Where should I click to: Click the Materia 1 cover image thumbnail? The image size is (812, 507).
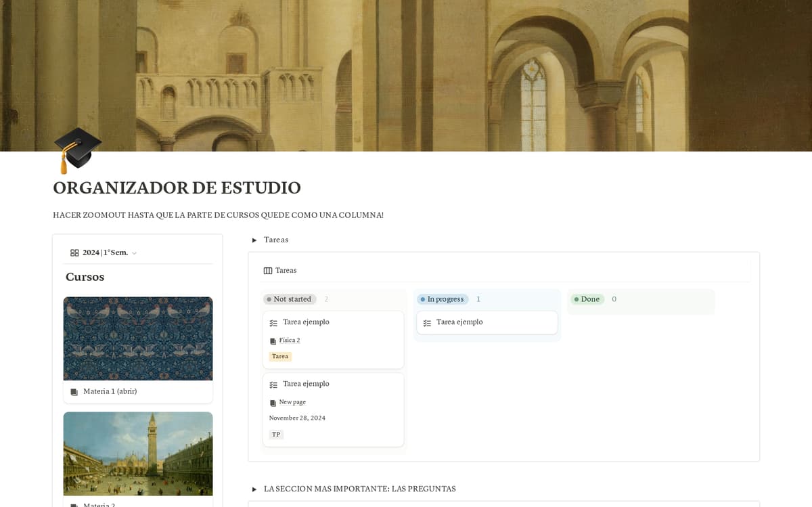[x=138, y=338]
